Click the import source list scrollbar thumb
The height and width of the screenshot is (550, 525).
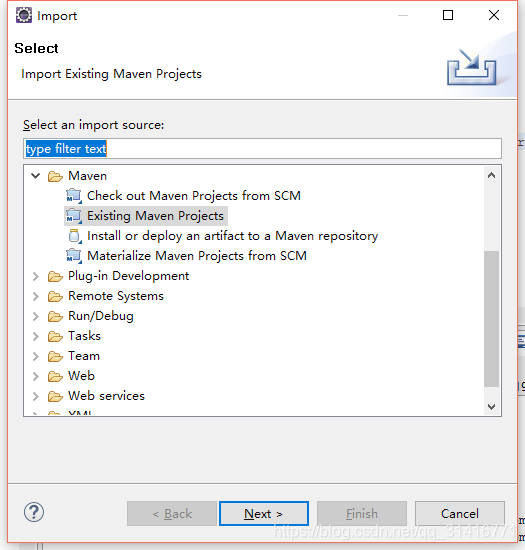pyautogui.click(x=491, y=319)
